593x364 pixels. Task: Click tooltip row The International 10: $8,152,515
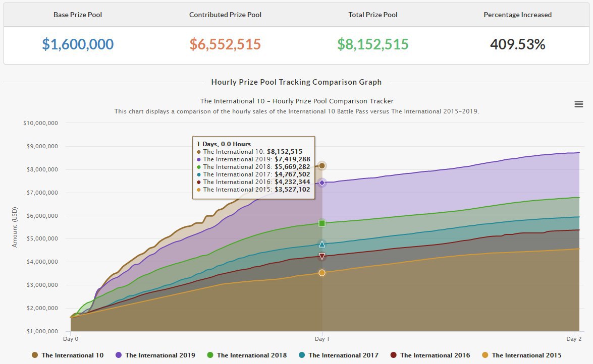point(250,152)
